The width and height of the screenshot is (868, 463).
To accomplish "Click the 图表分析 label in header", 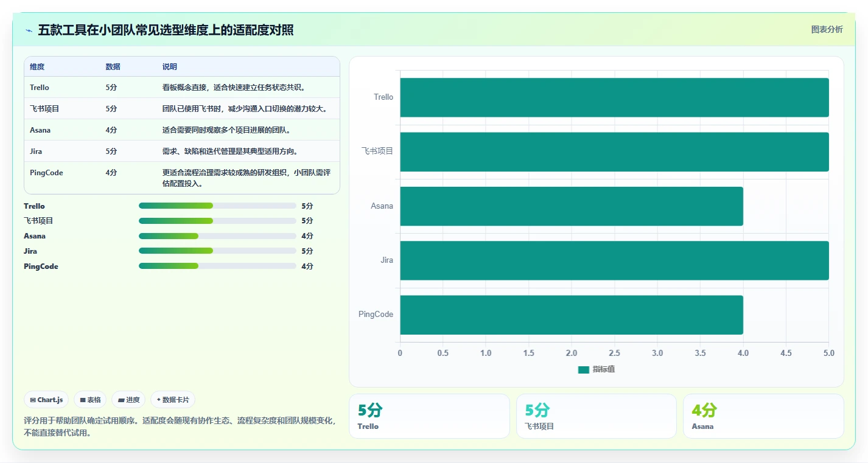I will pyautogui.click(x=827, y=29).
